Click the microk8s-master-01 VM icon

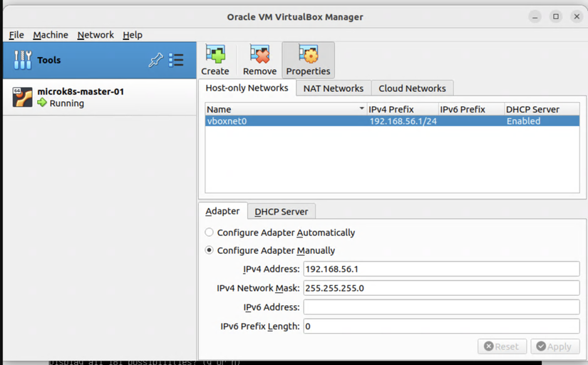coord(22,97)
